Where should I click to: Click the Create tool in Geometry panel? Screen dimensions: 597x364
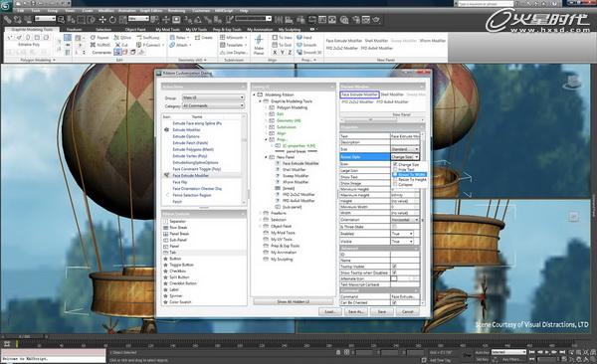[204, 38]
